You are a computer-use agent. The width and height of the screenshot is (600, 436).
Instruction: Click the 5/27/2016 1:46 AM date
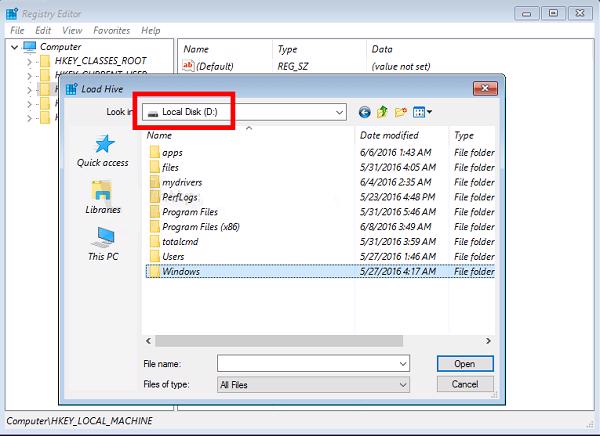click(x=398, y=256)
